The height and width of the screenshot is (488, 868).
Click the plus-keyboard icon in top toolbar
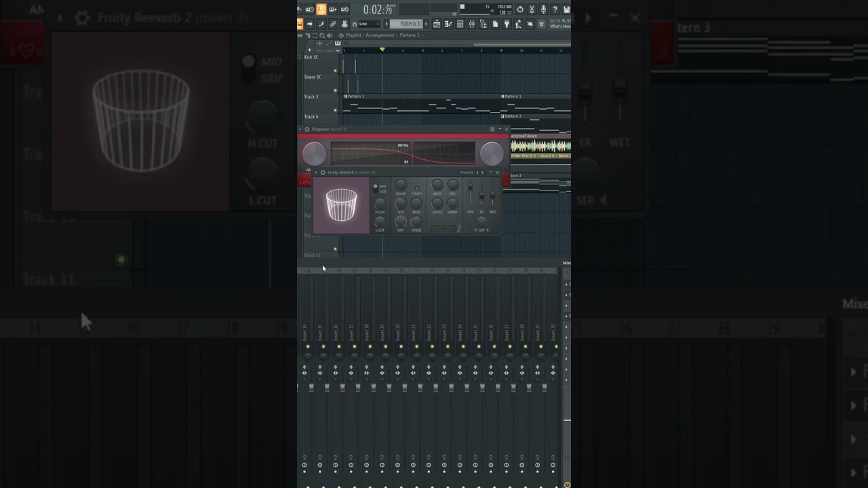333,9
